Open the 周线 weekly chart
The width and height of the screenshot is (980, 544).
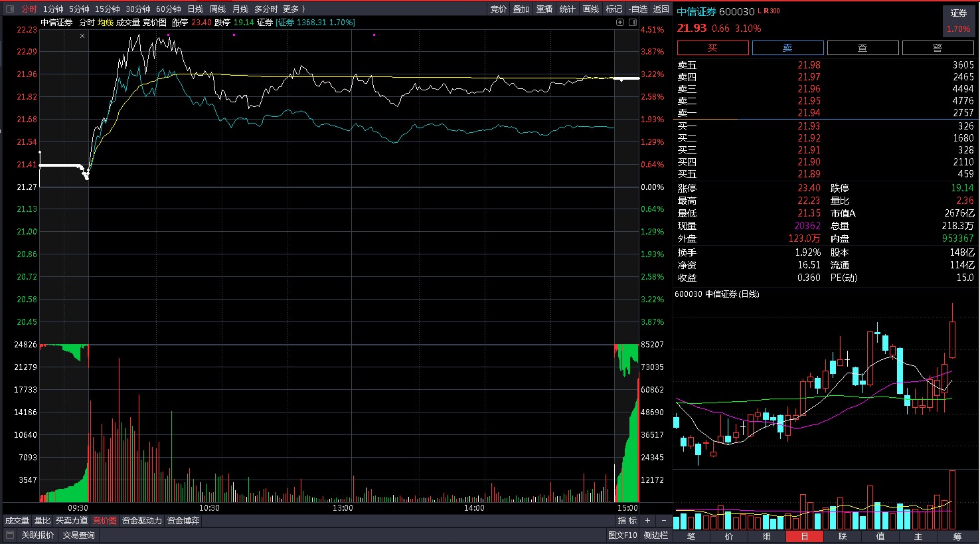click(218, 9)
